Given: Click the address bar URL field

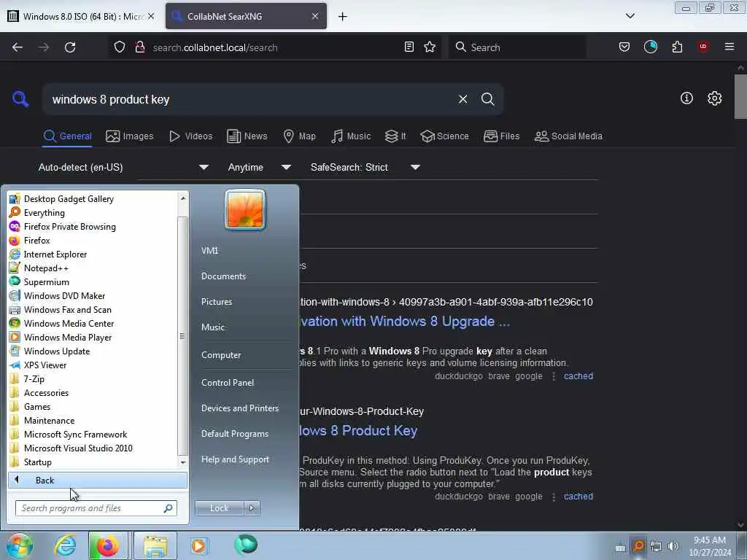Looking at the screenshot, I should click(274, 47).
